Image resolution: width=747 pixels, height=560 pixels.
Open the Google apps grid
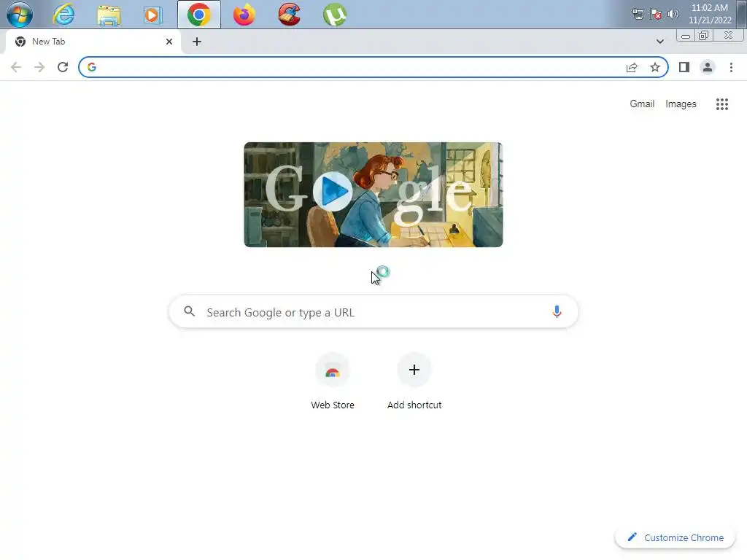click(721, 104)
